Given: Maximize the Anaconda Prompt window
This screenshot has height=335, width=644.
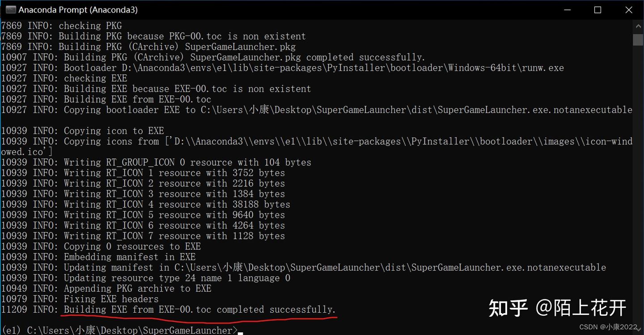Looking at the screenshot, I should [x=597, y=9].
